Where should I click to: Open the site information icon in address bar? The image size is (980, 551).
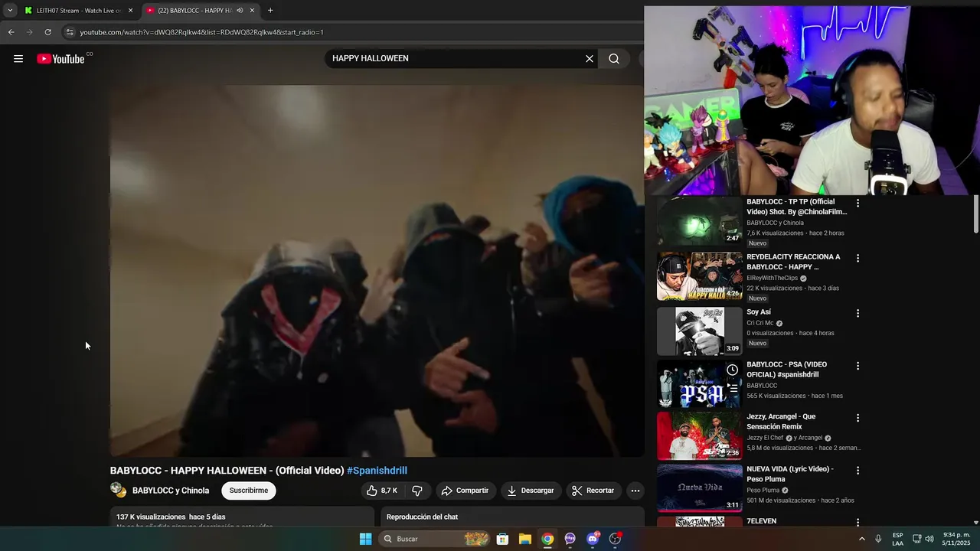coord(70,32)
